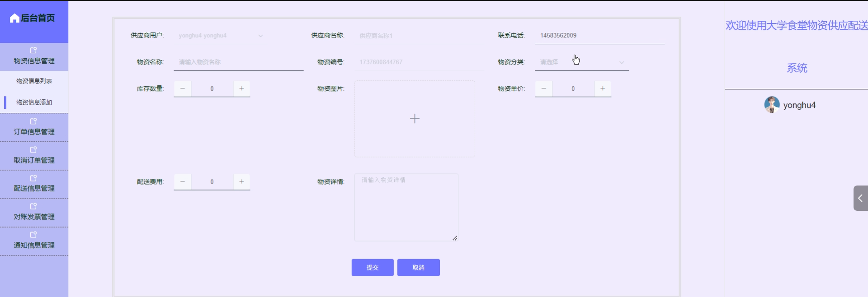Click the plus icon to upload 物资图片
Screen dimensions: 868x297
[x=414, y=119]
